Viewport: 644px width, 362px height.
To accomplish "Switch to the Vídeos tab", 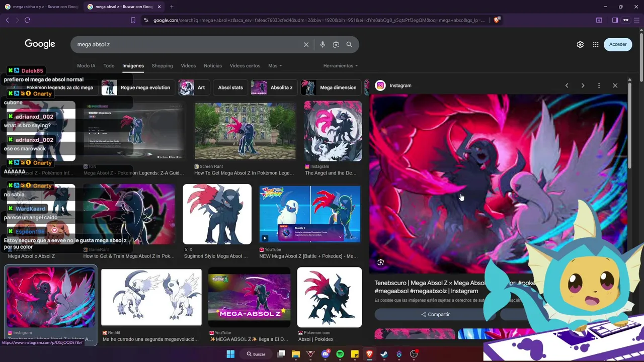I will tap(188, 66).
